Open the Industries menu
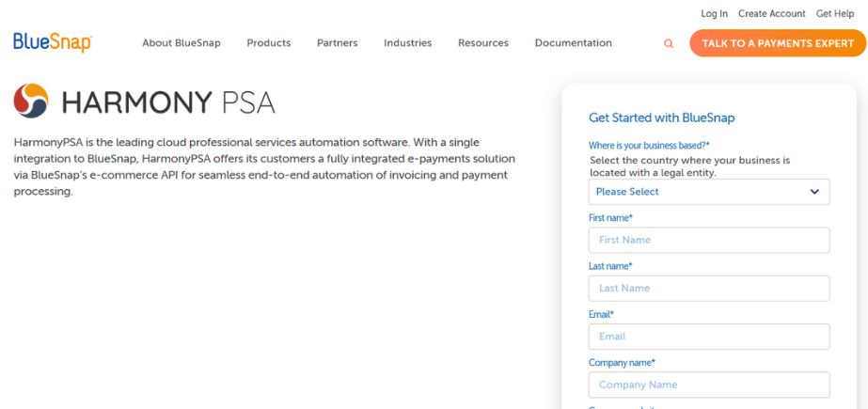Viewport: 868px width, 409px height. [407, 42]
